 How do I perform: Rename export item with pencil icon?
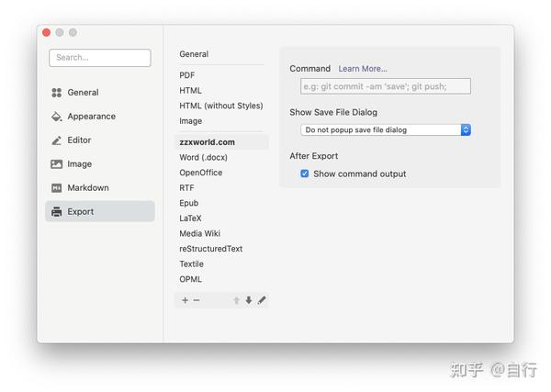pos(262,300)
